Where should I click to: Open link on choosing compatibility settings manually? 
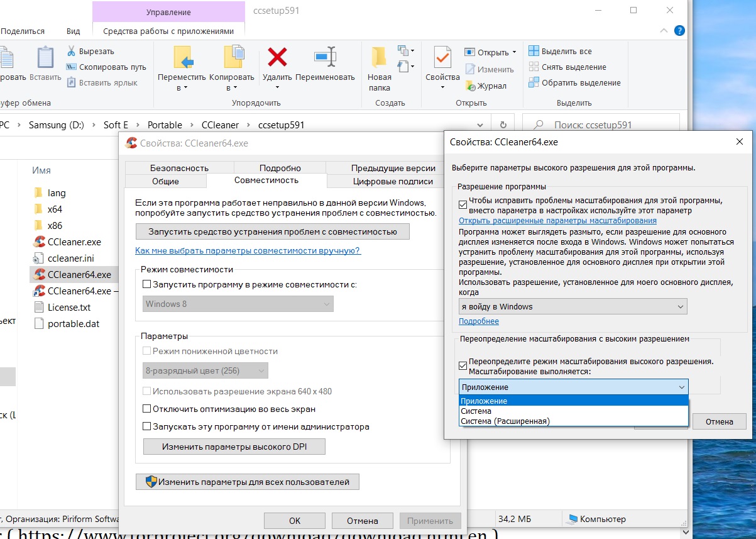(x=248, y=250)
